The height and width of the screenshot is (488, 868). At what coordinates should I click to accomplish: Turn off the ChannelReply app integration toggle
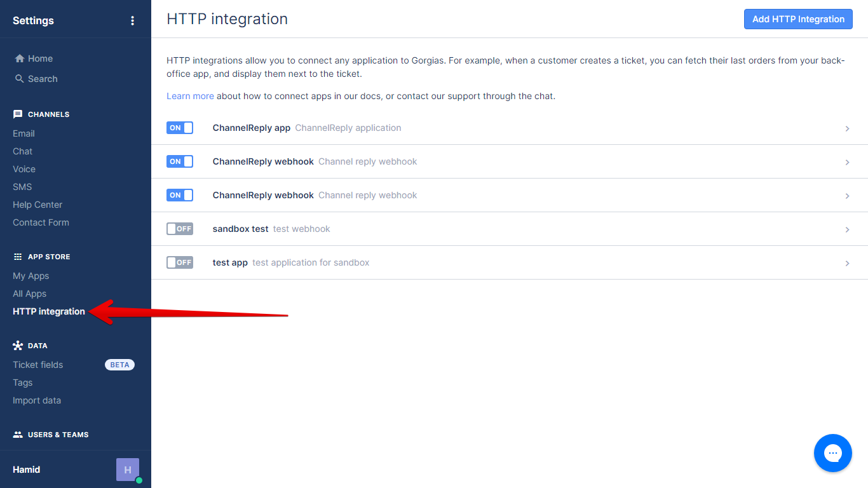(x=180, y=128)
